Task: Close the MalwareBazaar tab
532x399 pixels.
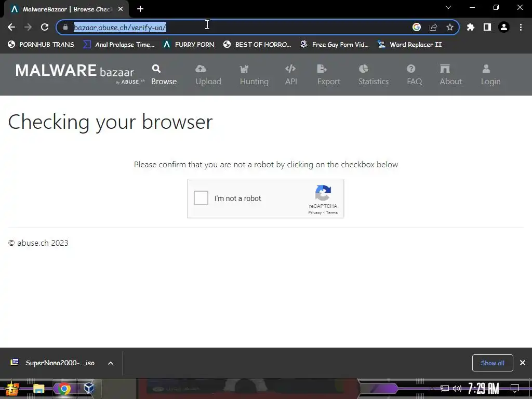Action: click(x=121, y=9)
